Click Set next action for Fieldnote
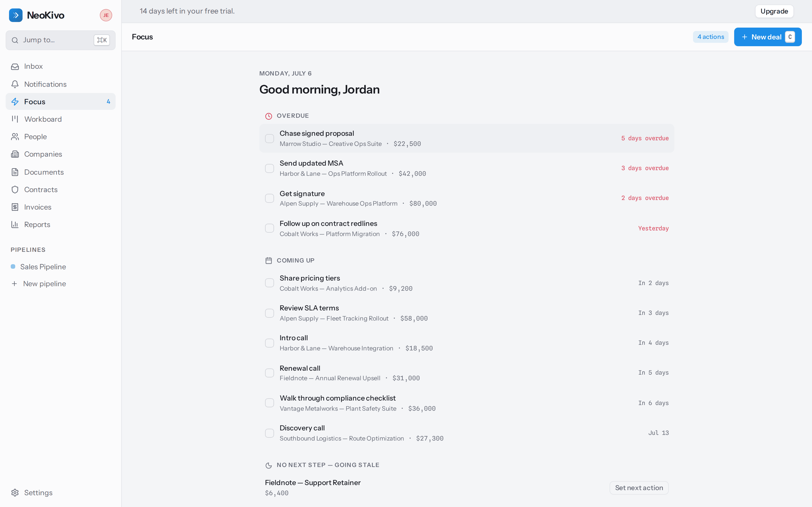Image resolution: width=812 pixels, height=507 pixels. [639, 488]
